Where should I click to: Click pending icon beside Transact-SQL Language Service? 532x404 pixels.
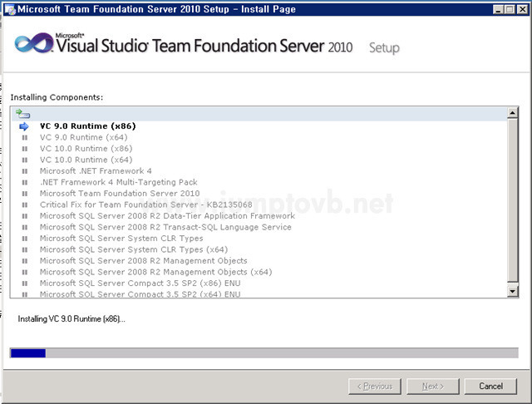click(x=25, y=227)
